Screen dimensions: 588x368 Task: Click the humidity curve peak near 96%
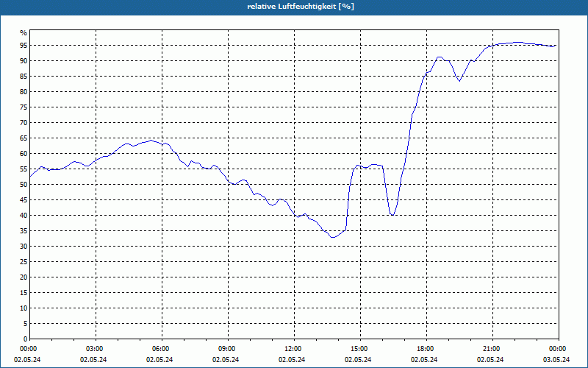click(518, 43)
